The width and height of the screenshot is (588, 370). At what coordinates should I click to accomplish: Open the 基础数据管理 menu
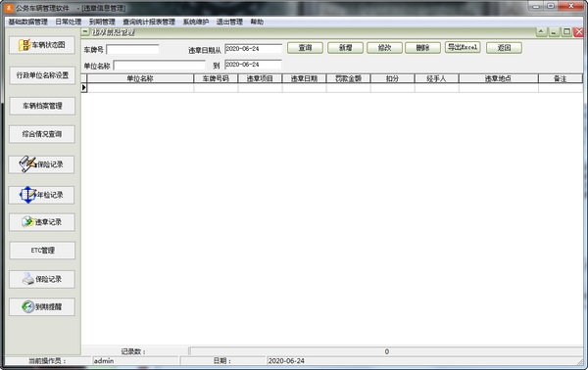(x=28, y=22)
